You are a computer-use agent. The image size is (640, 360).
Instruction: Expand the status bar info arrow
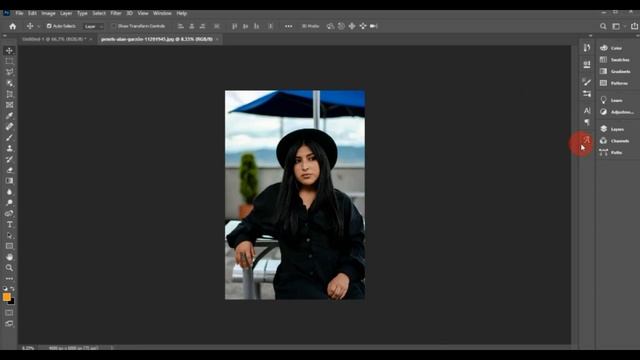click(x=112, y=348)
